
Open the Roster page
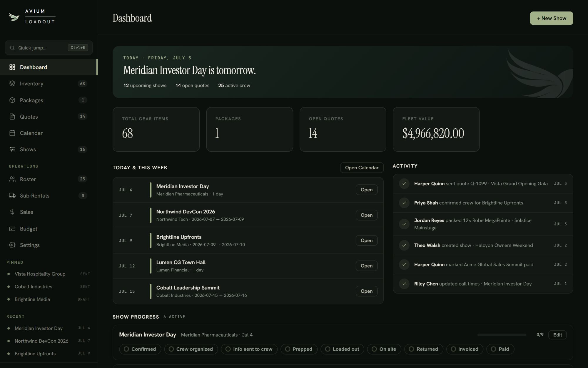(x=49, y=179)
